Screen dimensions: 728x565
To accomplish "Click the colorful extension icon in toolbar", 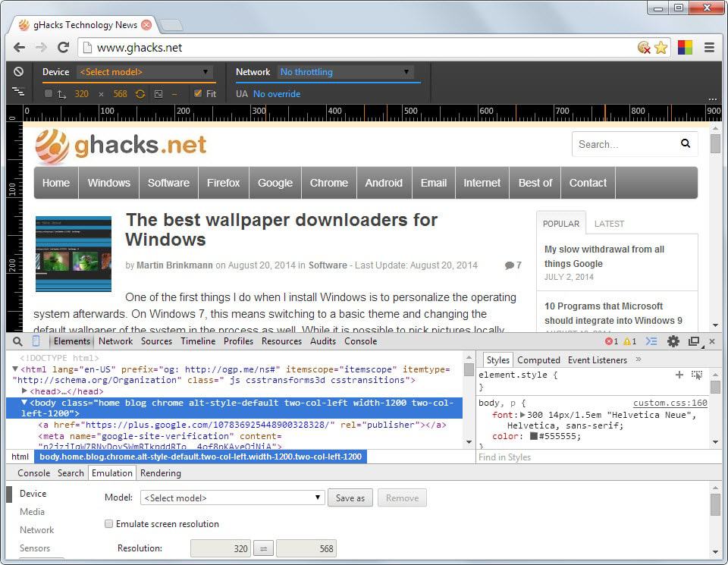I will 685,47.
